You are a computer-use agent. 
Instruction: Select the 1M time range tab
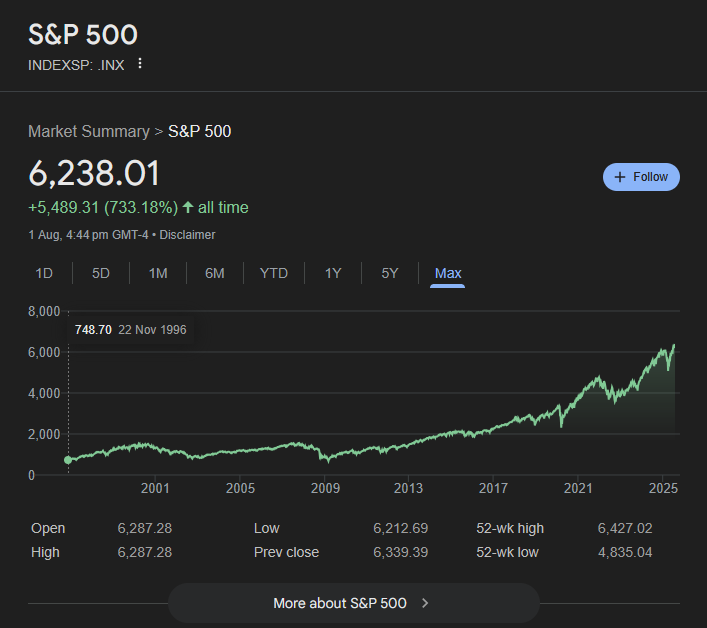(x=158, y=273)
